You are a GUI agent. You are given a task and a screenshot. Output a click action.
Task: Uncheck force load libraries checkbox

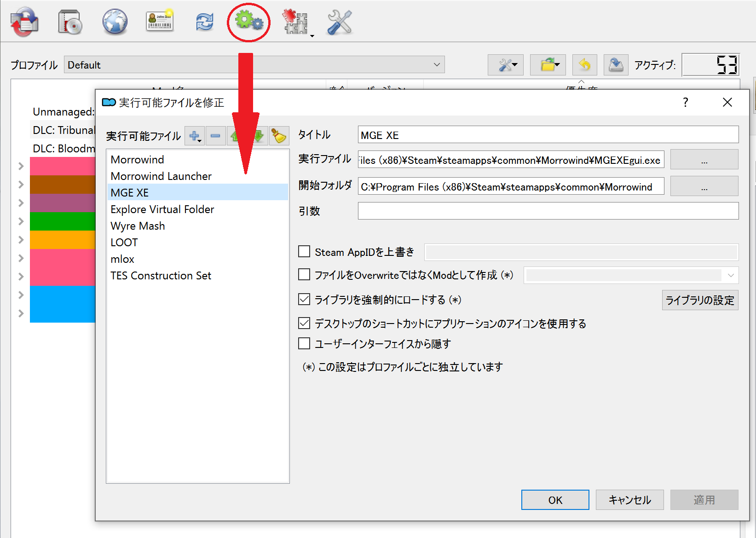304,300
